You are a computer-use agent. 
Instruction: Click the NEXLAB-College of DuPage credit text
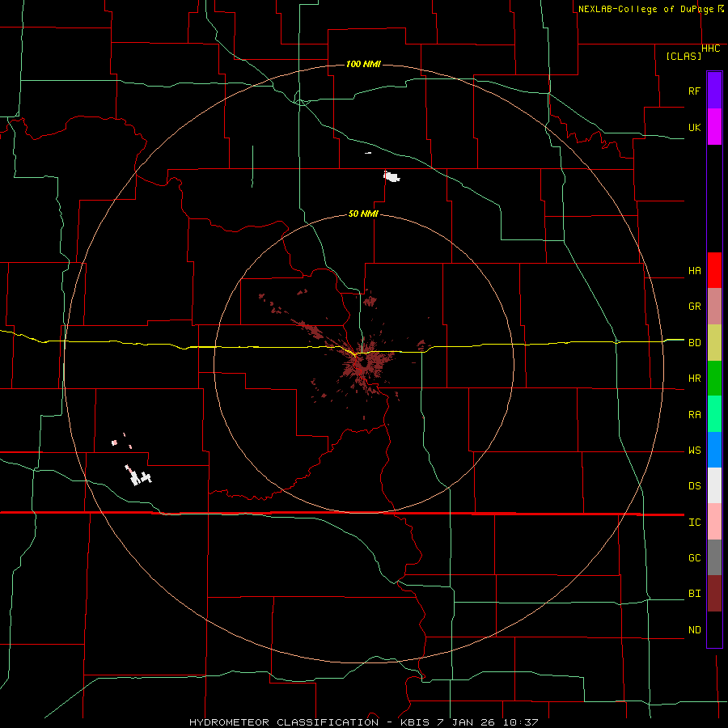pos(648,9)
